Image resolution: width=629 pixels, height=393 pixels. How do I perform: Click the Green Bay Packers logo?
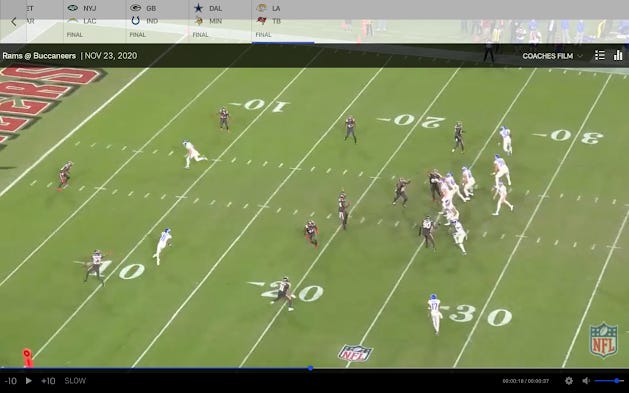click(x=136, y=8)
